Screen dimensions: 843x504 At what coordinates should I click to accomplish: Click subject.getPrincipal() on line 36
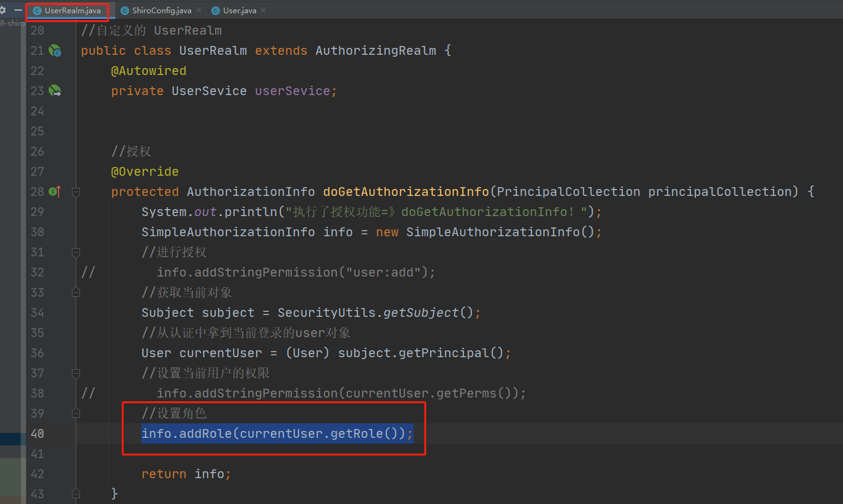click(421, 353)
